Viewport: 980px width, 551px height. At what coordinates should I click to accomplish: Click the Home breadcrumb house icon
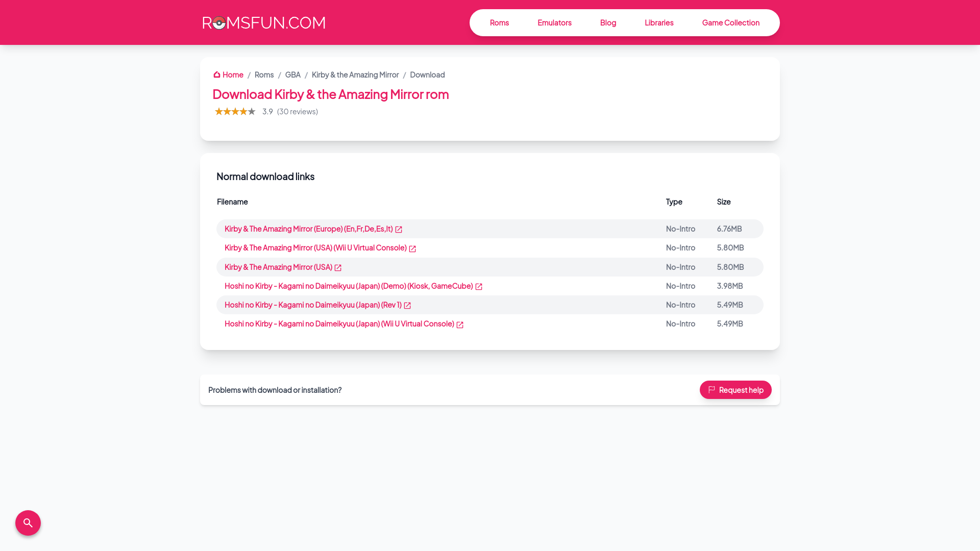[217, 74]
